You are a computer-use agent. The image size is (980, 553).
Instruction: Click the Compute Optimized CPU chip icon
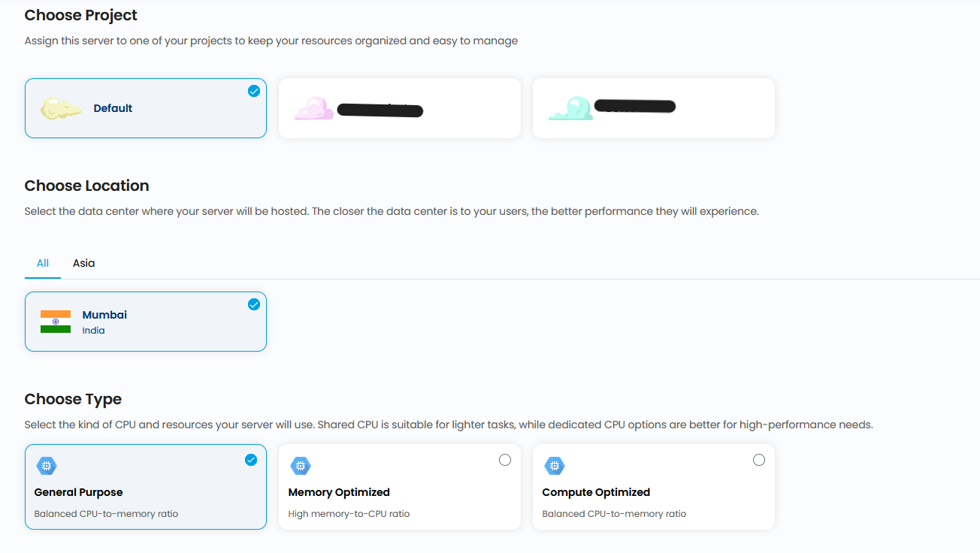(554, 466)
